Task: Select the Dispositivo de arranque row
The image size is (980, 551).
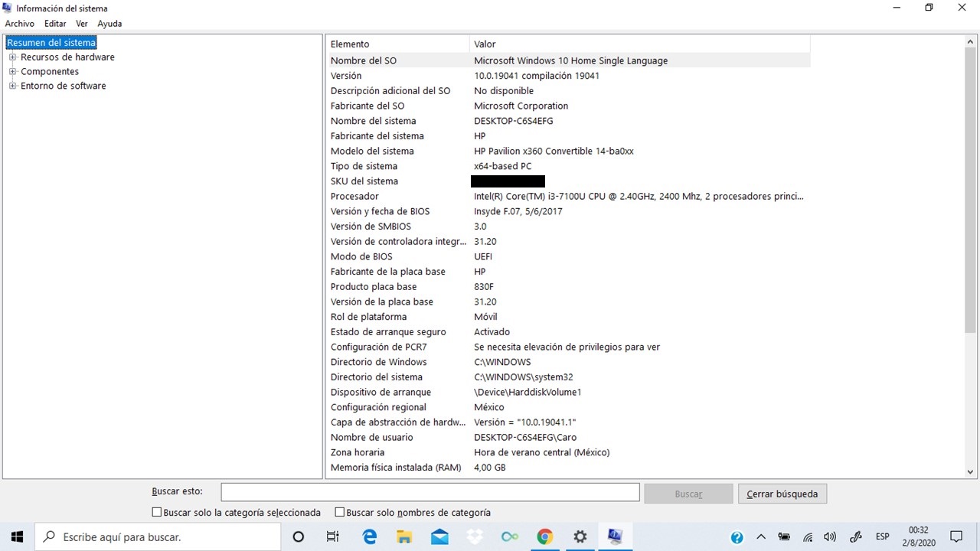Action: [568, 392]
